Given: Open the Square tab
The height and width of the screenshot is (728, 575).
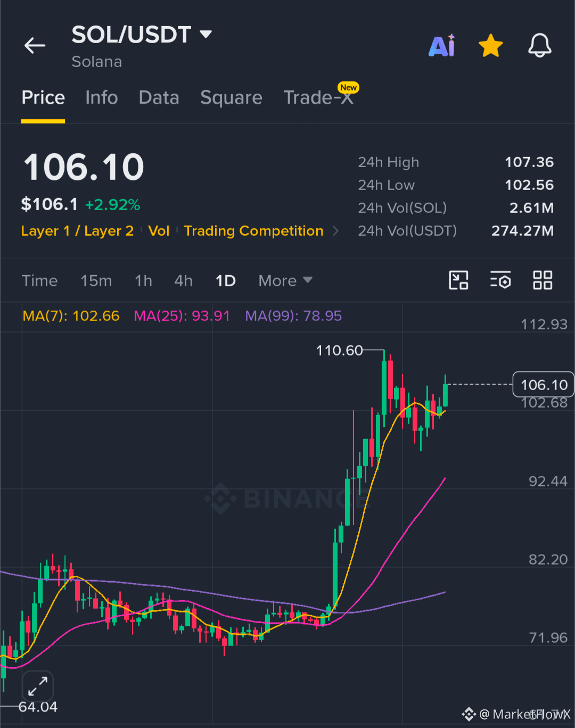Looking at the screenshot, I should coord(231,98).
